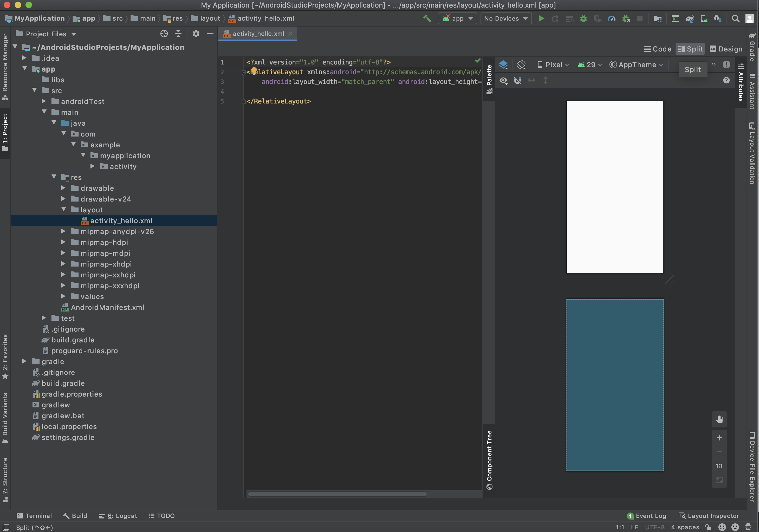Click the Debug app bug icon
Viewport: 759px width, 532px height.
(583, 18)
